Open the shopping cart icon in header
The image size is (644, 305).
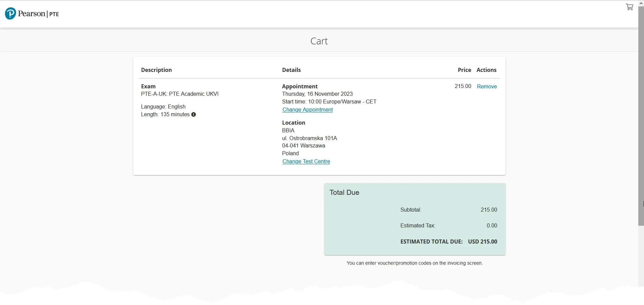point(629,7)
